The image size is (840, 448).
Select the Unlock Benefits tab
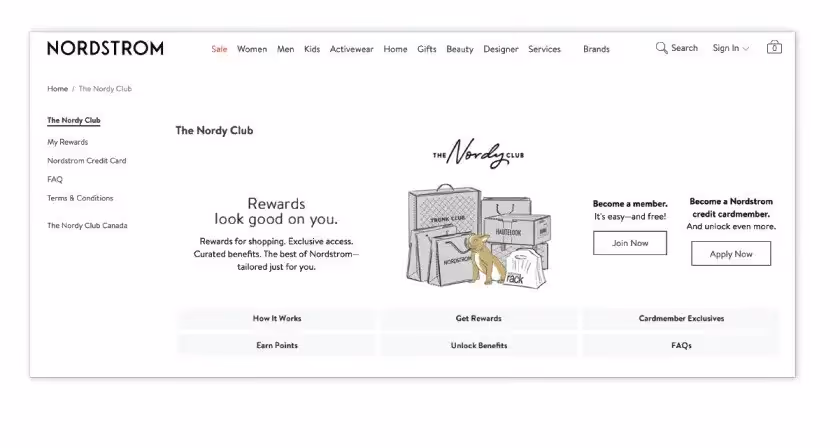tap(478, 346)
